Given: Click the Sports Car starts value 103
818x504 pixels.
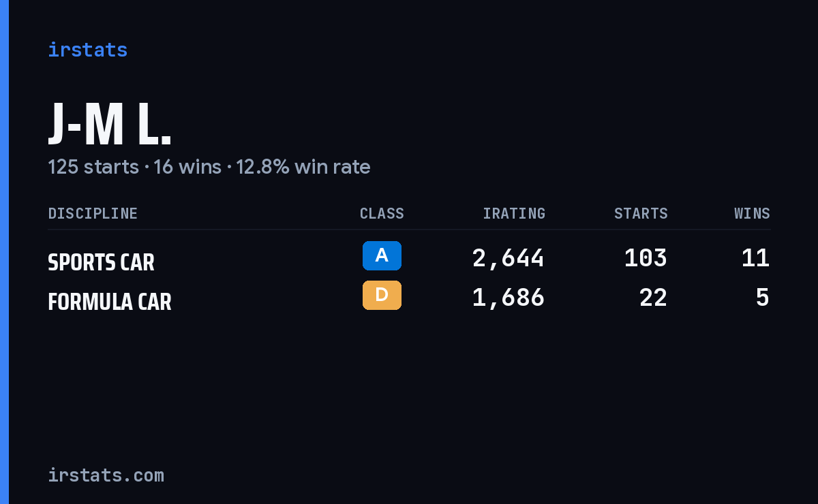Looking at the screenshot, I should point(646,258).
